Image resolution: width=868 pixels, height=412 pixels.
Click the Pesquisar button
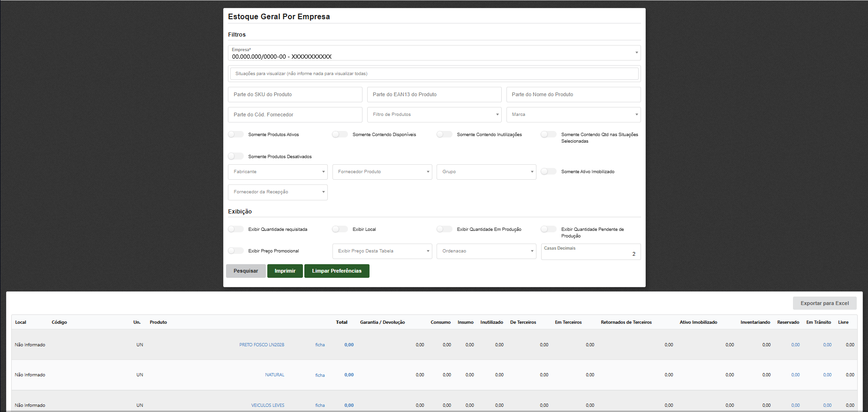point(246,271)
